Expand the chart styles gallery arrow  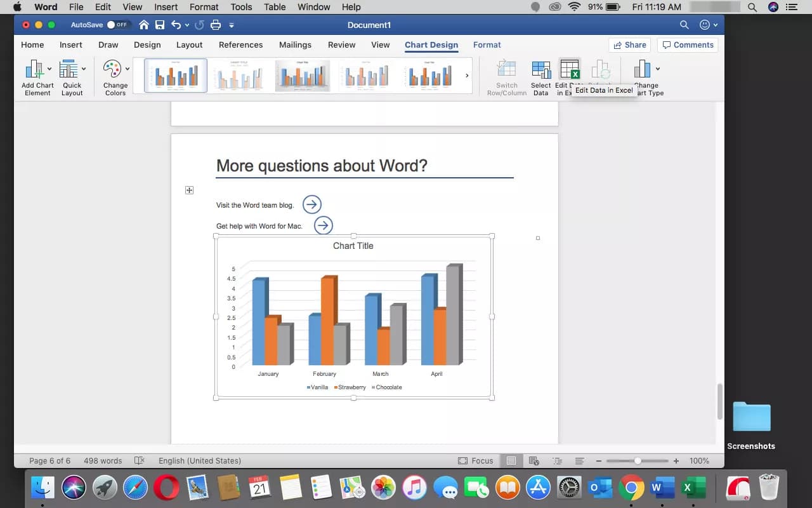(x=467, y=76)
